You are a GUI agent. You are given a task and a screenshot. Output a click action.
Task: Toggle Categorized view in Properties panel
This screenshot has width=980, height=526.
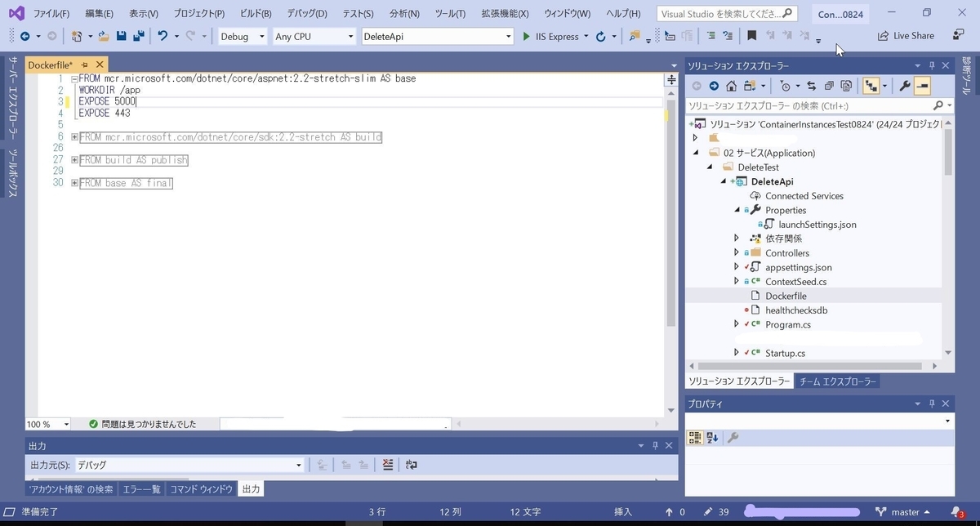click(695, 438)
